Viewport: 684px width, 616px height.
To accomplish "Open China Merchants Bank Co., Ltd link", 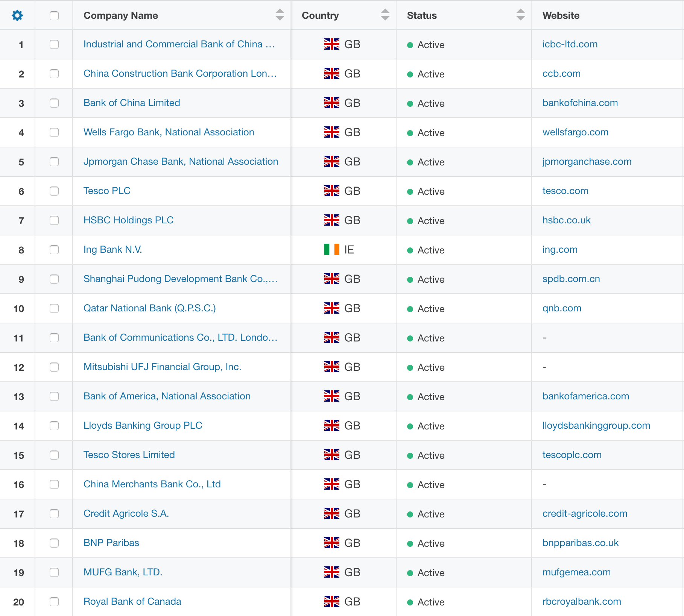I will [x=152, y=484].
